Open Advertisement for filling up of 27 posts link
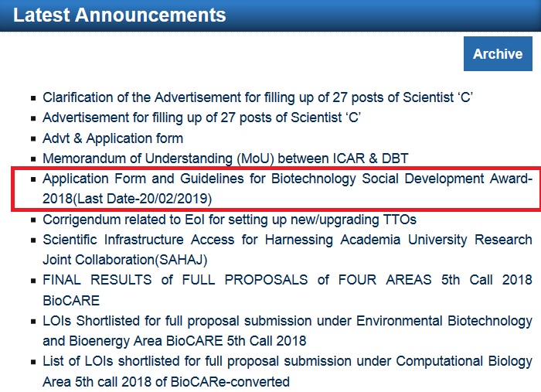The image size is (541, 392). click(x=202, y=118)
